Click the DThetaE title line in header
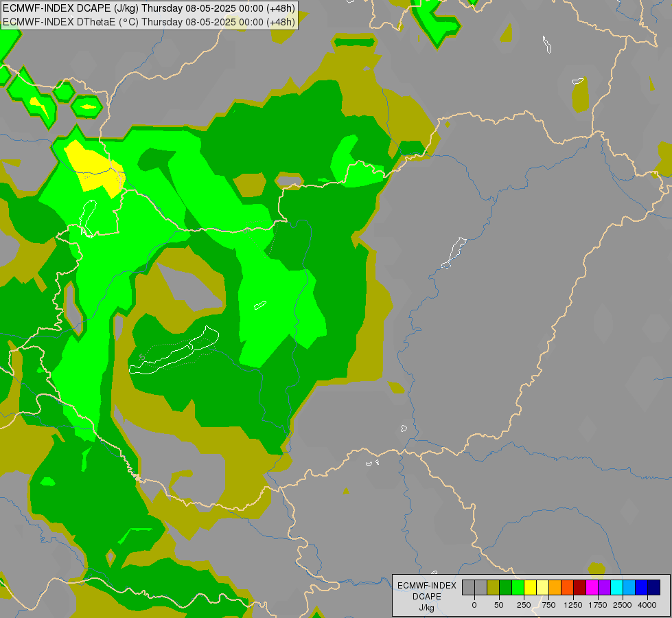672x618 pixels. 149,22
